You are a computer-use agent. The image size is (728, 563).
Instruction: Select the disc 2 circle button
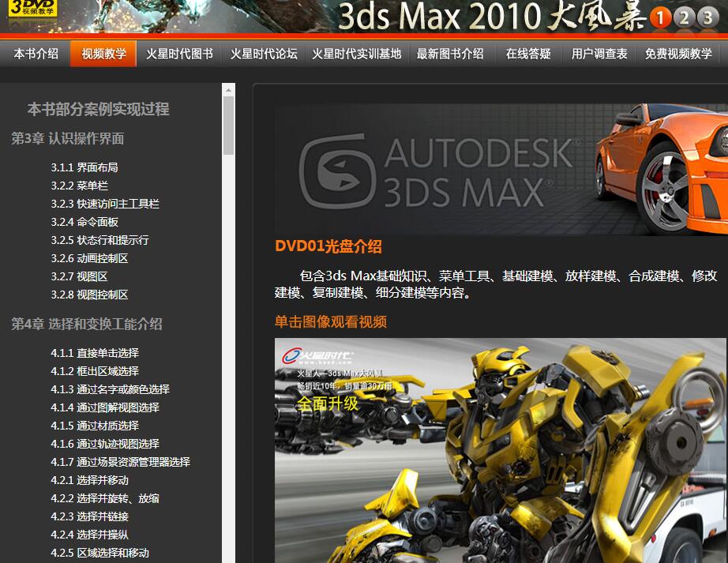pyautogui.click(x=684, y=17)
